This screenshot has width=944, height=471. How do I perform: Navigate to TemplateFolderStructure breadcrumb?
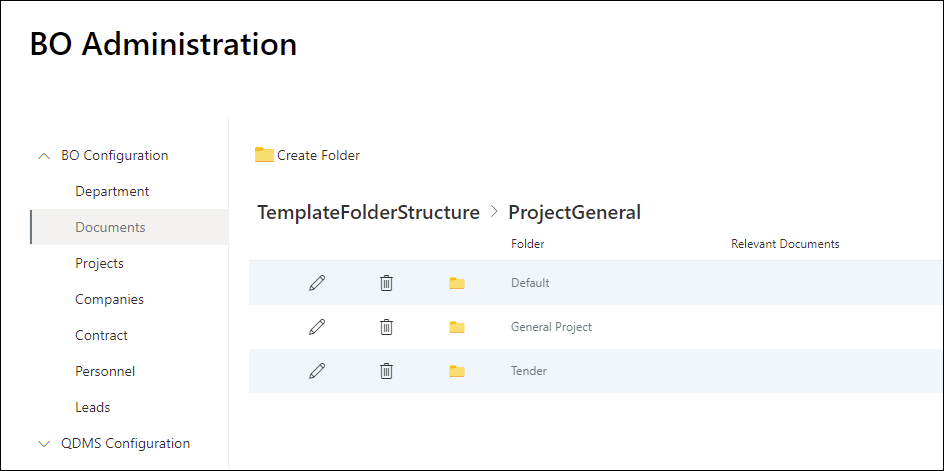point(368,213)
